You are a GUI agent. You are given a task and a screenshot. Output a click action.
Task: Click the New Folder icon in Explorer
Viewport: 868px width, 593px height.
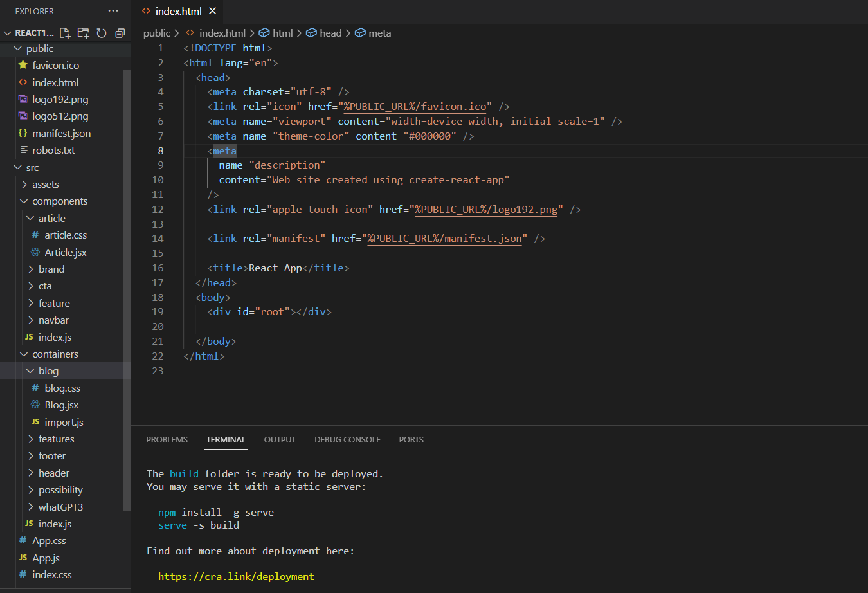[x=83, y=33]
